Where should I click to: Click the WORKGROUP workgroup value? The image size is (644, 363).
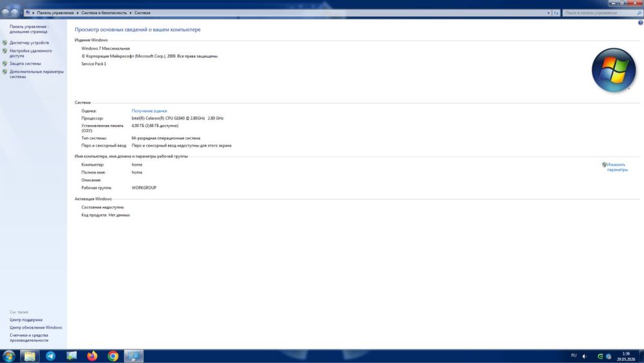pyautogui.click(x=144, y=188)
